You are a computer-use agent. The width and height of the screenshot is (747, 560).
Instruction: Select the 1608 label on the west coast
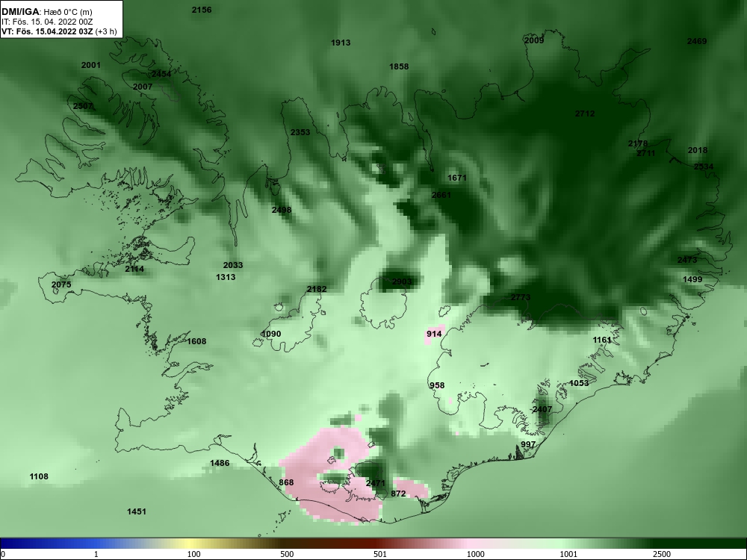pyautogui.click(x=196, y=341)
